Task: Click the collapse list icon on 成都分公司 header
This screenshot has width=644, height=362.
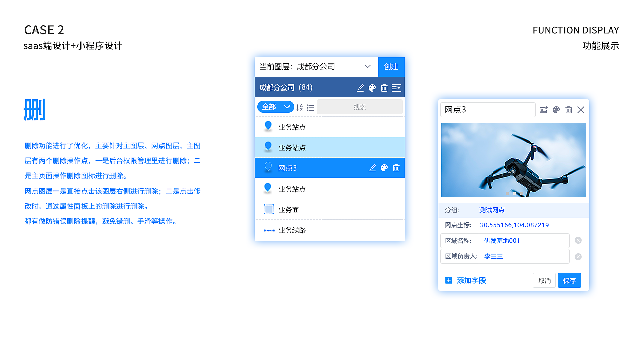Action: click(x=396, y=87)
